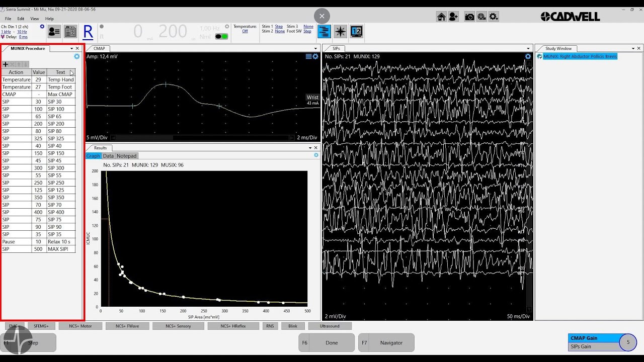This screenshot has height=362, width=644.
Task: Click the add patient icon
Action: tap(453, 17)
